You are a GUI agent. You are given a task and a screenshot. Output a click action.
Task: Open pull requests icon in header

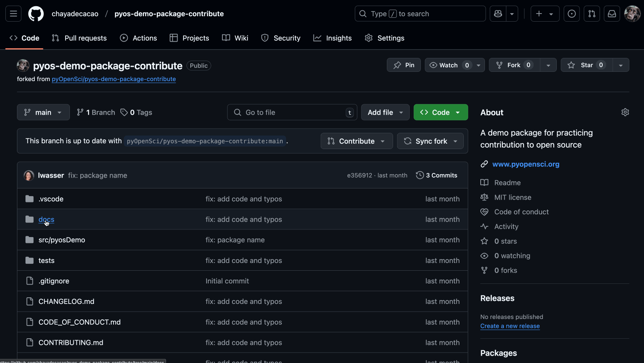(x=592, y=14)
